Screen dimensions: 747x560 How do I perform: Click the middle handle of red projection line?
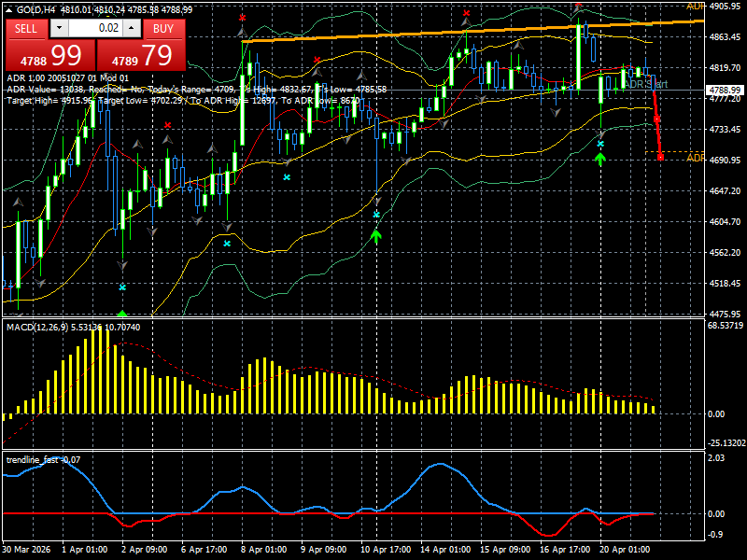pos(656,119)
